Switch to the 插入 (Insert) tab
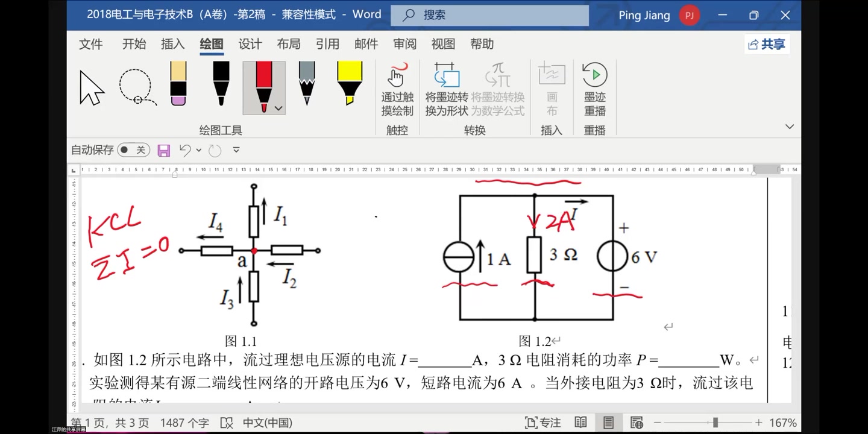The image size is (868, 434). click(173, 44)
